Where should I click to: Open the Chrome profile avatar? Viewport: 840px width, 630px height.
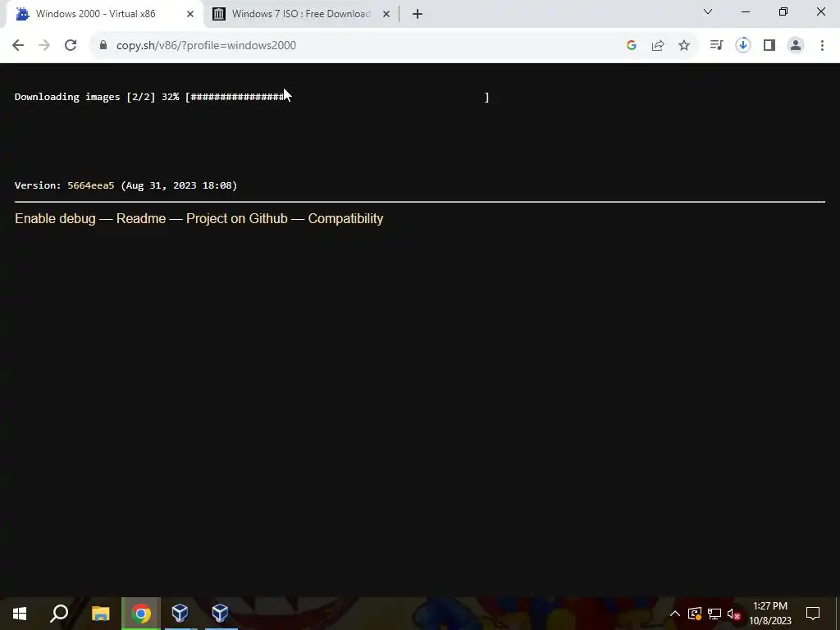(x=796, y=46)
